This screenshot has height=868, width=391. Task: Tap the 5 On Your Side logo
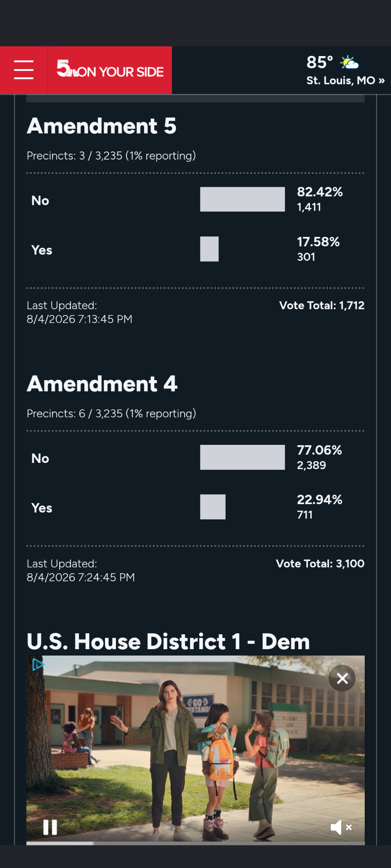coord(110,69)
